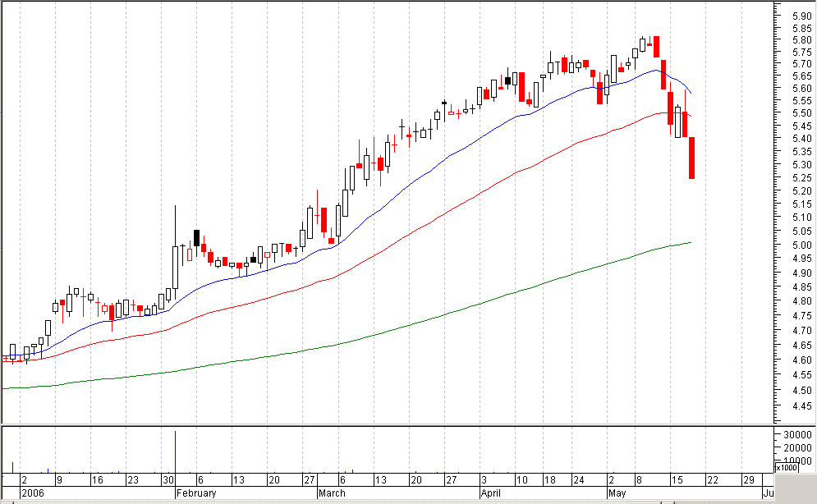Select the 5.70 price axis value
The height and width of the screenshot is (504, 817).
point(802,64)
